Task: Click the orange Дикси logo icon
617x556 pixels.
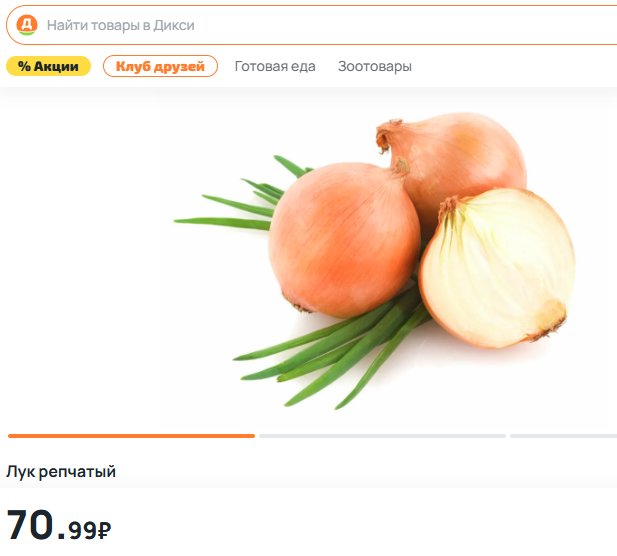Action: (x=27, y=25)
